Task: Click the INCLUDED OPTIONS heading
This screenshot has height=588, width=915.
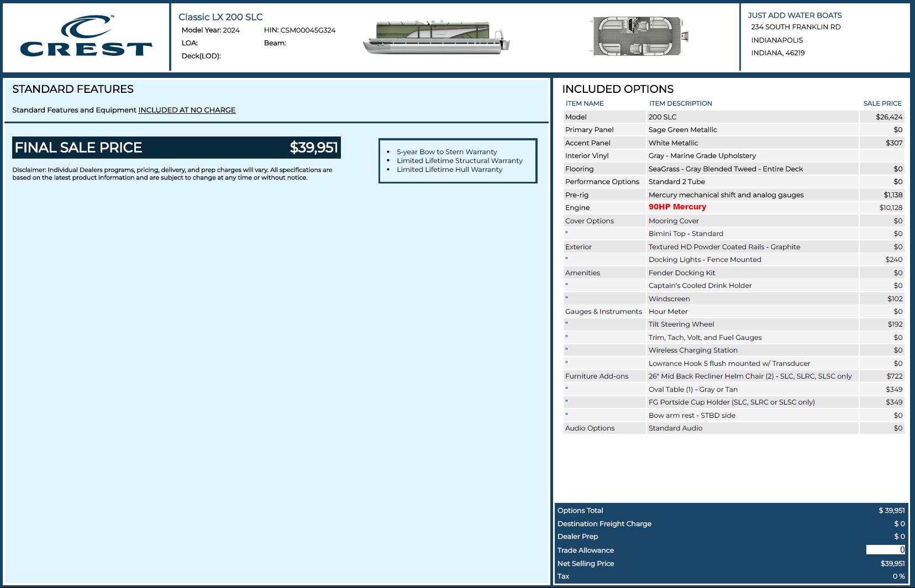Action: click(x=618, y=89)
